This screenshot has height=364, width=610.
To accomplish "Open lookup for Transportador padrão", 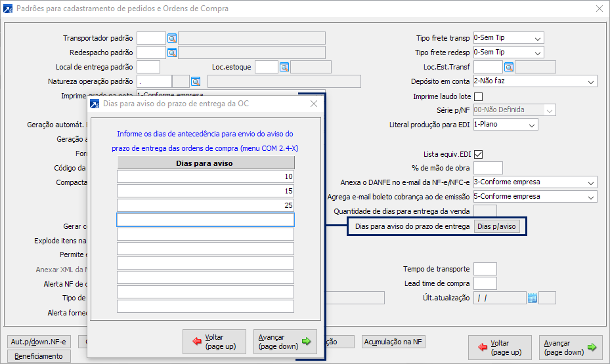I will 172,38.
